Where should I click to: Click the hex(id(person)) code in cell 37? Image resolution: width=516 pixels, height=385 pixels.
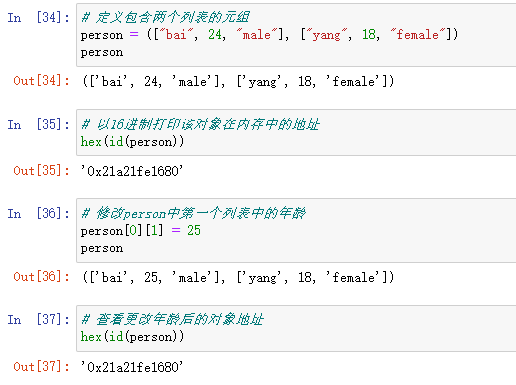tap(132, 337)
